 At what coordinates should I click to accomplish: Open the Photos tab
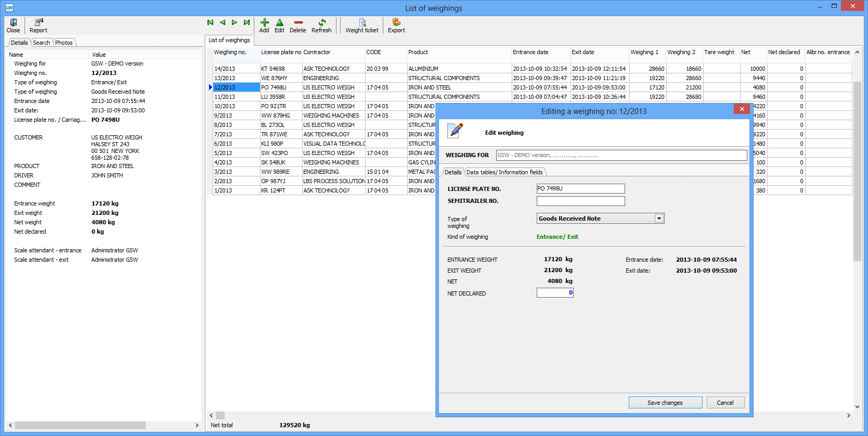(64, 43)
